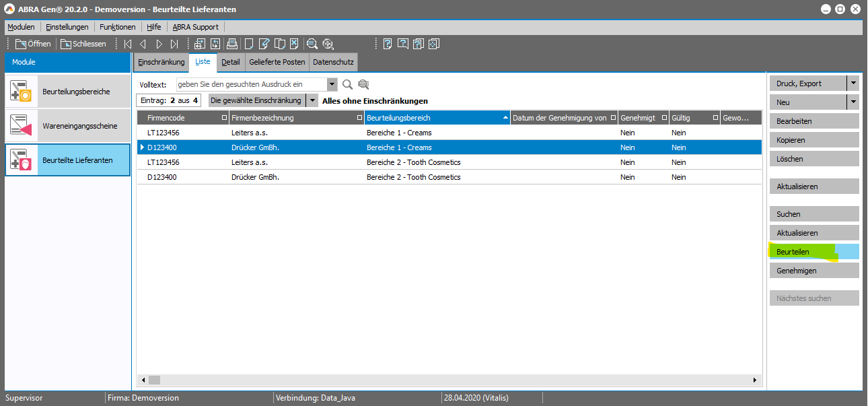Viewport: 868px width, 406px height.
Task: Click the Löschen button
Action: click(x=813, y=159)
